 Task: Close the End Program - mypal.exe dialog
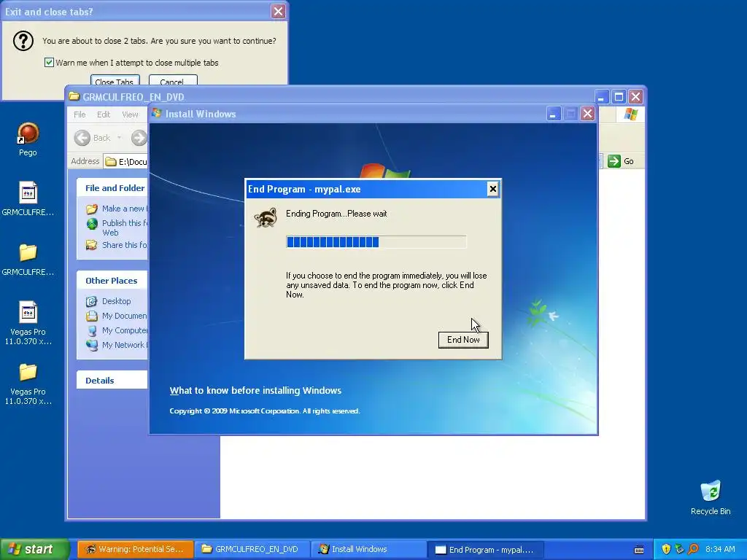tap(492, 189)
